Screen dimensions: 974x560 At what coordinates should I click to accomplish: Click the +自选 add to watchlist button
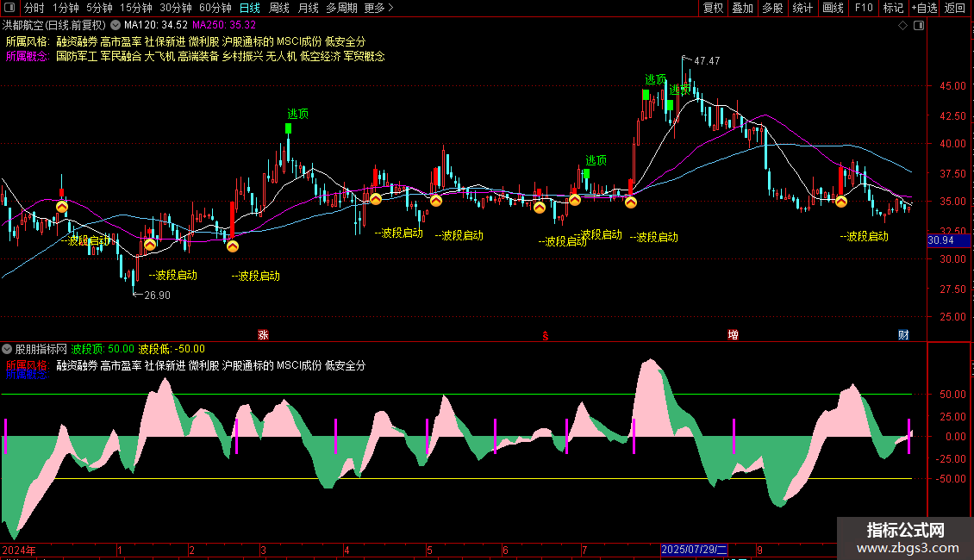924,8
